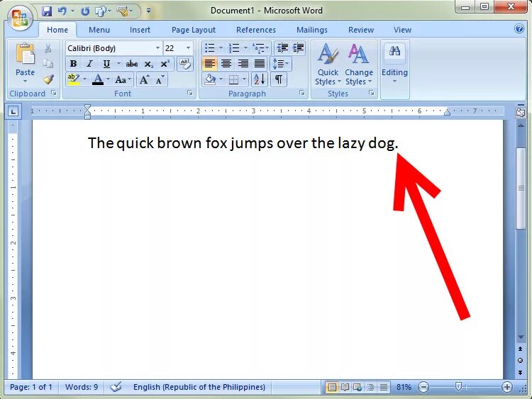Image resolution: width=532 pixels, height=399 pixels.
Task: Click the vertical scrollbar thumb
Action: click(x=521, y=189)
